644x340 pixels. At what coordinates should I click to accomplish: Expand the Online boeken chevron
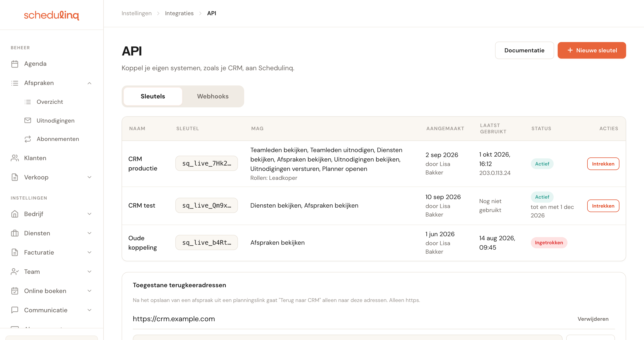pos(89,291)
